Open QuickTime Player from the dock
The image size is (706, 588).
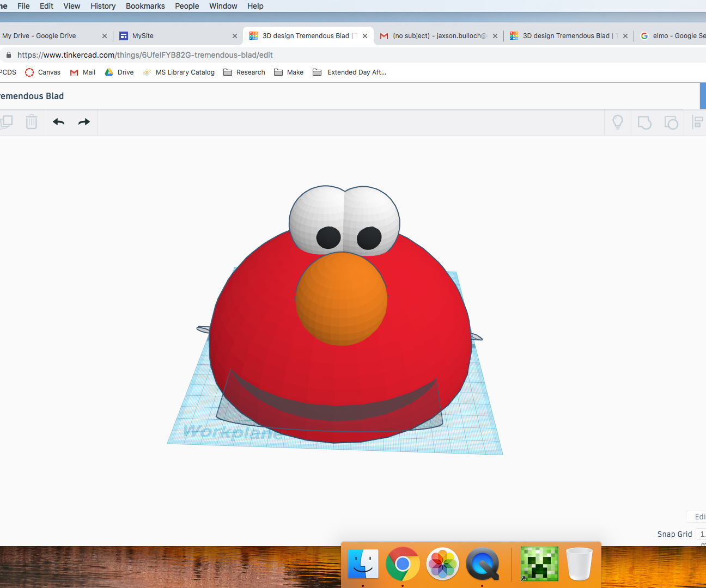click(x=483, y=564)
